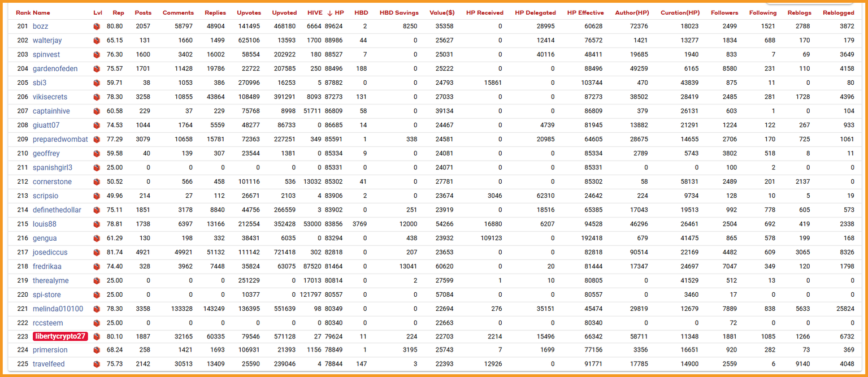The height and width of the screenshot is (377, 868).
Task: Click the 121797 HIVE value for spi-store
Action: click(x=311, y=295)
